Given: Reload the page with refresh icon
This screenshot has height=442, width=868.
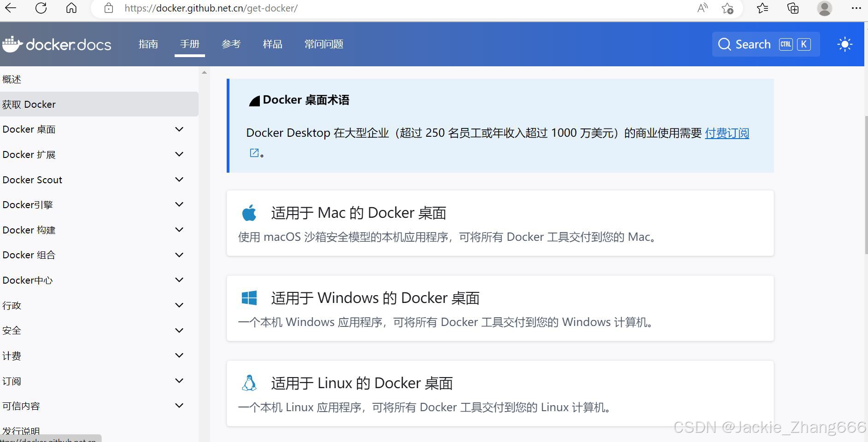Looking at the screenshot, I should click(x=41, y=8).
